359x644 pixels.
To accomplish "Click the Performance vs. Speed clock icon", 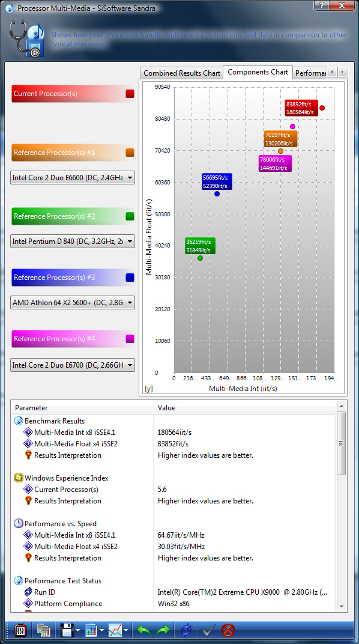I will [19, 524].
